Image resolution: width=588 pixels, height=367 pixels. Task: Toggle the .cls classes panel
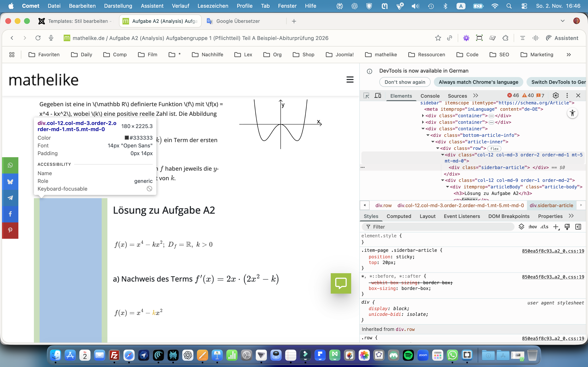click(544, 227)
